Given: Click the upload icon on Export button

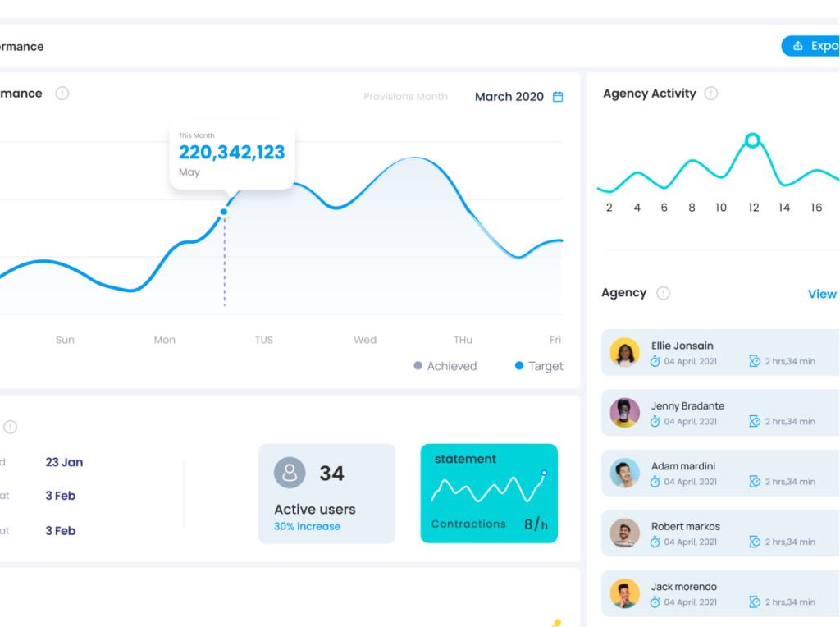Looking at the screenshot, I should pos(797,46).
